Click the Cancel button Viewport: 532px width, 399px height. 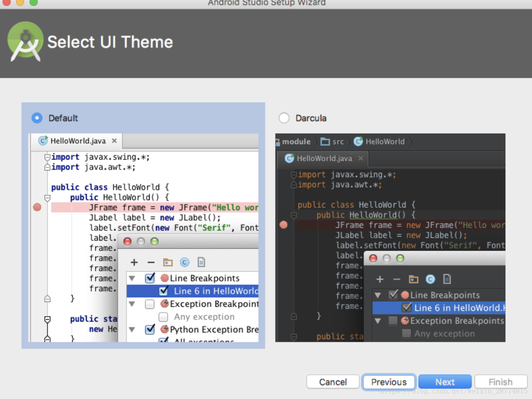coord(333,382)
